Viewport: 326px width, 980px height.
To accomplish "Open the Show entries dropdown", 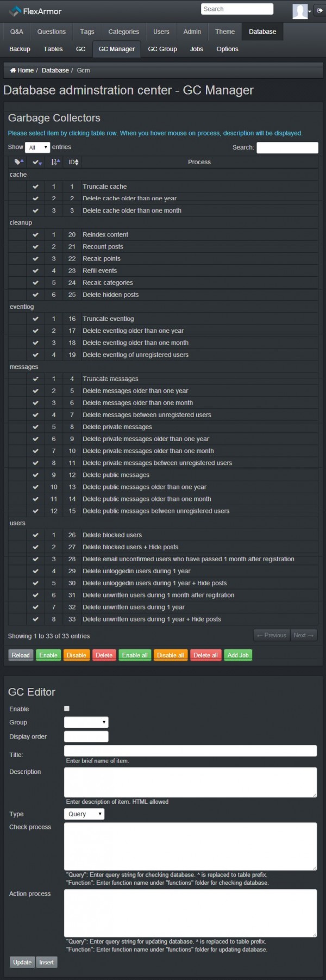I will pyautogui.click(x=37, y=147).
